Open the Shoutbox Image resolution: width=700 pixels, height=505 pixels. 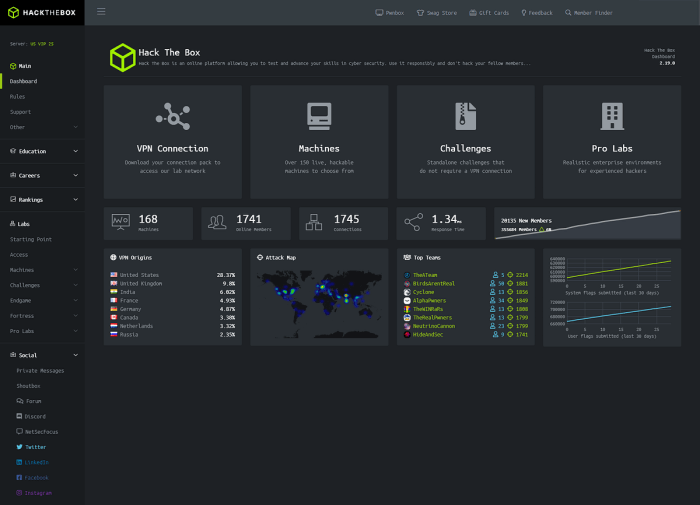click(x=29, y=386)
